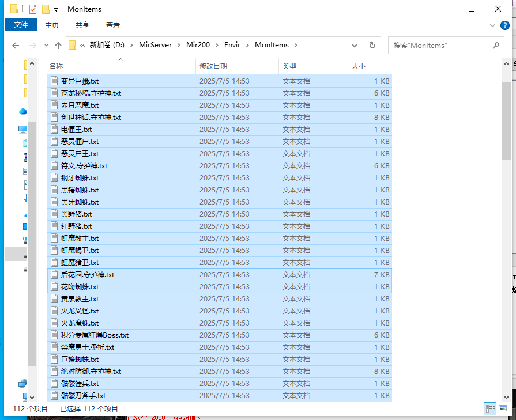Expand chevron after MirServer in path

coord(179,45)
